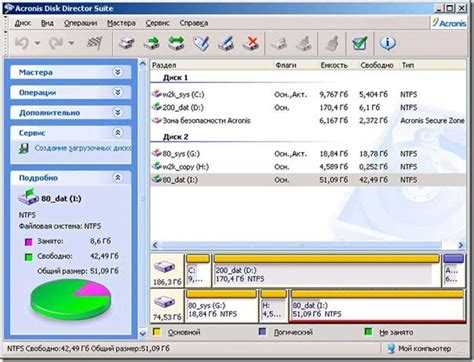Select the 200_dat (D:) partition row
Screen dimensions: 474x362
coord(308,107)
